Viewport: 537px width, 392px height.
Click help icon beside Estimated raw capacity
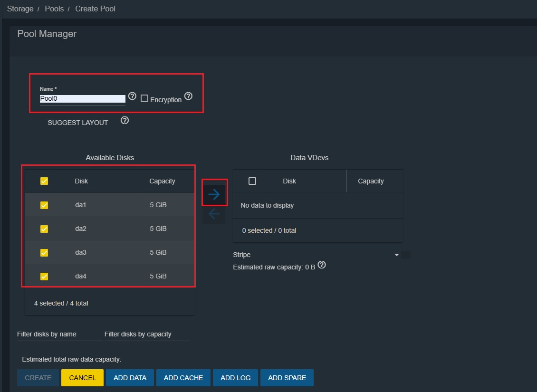pos(322,265)
